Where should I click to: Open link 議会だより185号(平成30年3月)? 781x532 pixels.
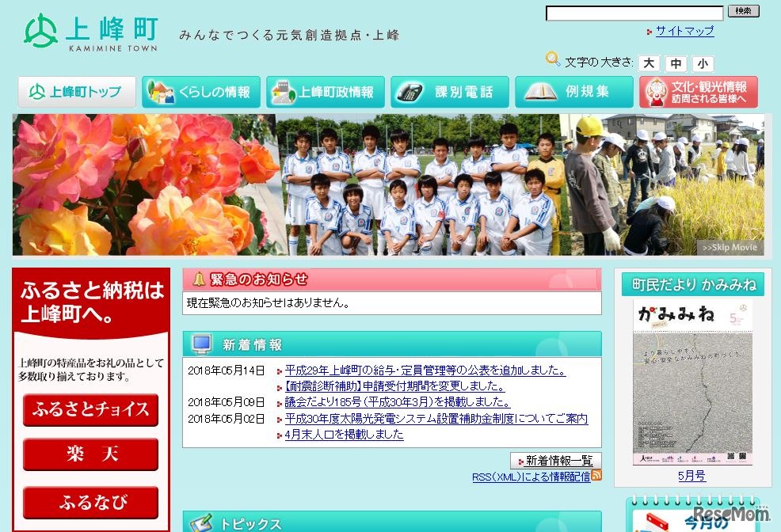(x=398, y=402)
